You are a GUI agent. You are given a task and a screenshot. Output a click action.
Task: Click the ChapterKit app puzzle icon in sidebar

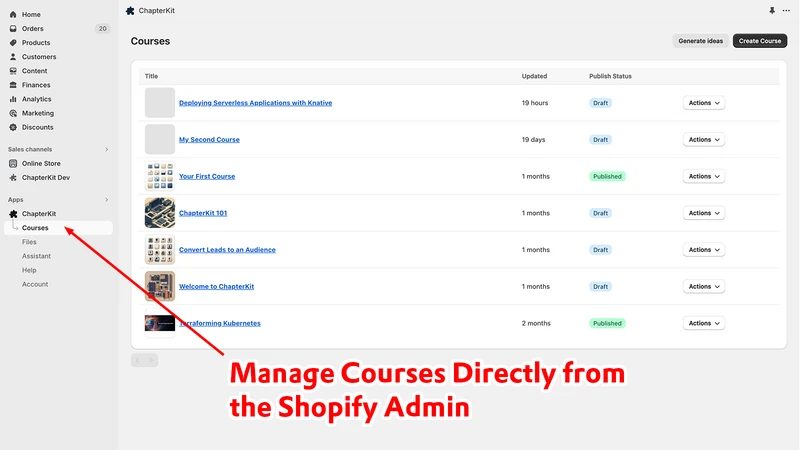pyautogui.click(x=13, y=214)
